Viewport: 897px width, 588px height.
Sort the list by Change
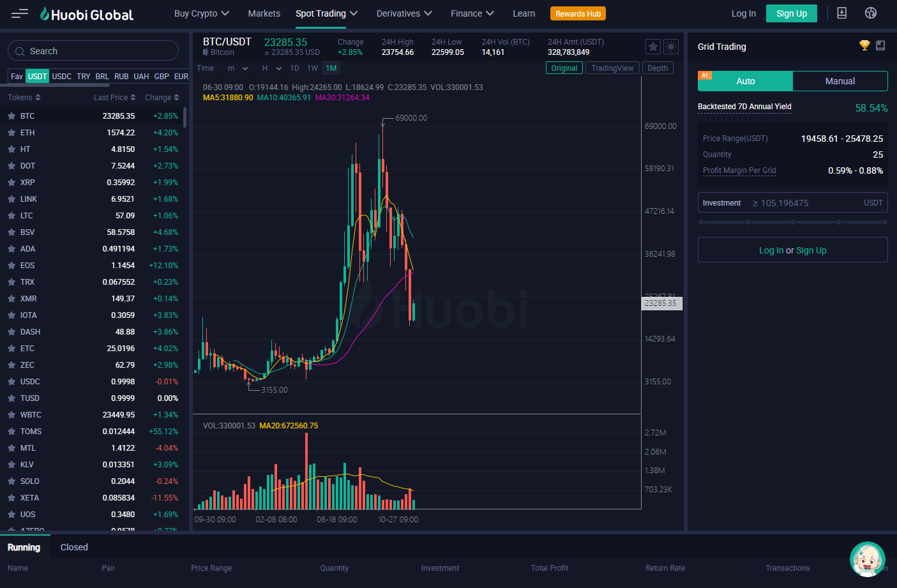point(162,98)
